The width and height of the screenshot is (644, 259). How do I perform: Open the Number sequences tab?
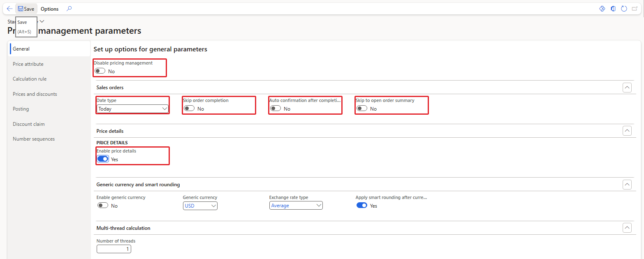(49, 139)
